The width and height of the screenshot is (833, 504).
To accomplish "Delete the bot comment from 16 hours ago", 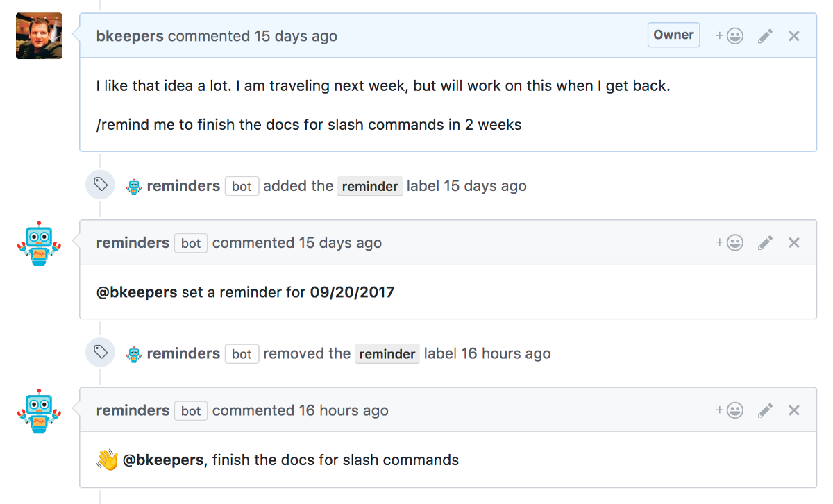I will click(794, 411).
